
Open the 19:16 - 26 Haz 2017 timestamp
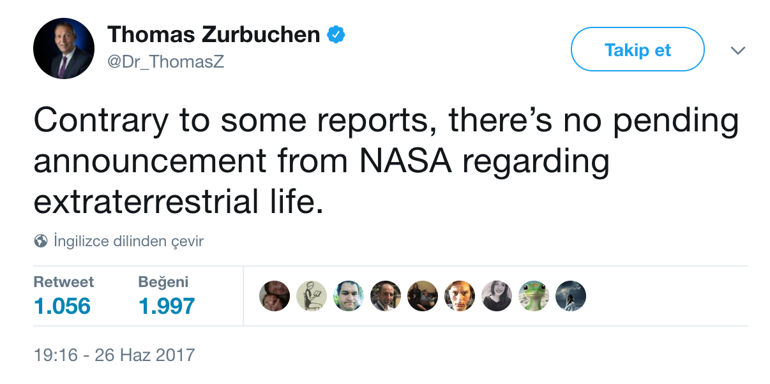[114, 355]
